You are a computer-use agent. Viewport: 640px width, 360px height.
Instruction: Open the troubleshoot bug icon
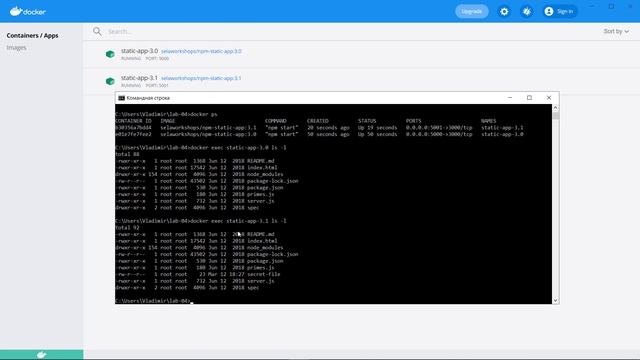pyautogui.click(x=527, y=11)
